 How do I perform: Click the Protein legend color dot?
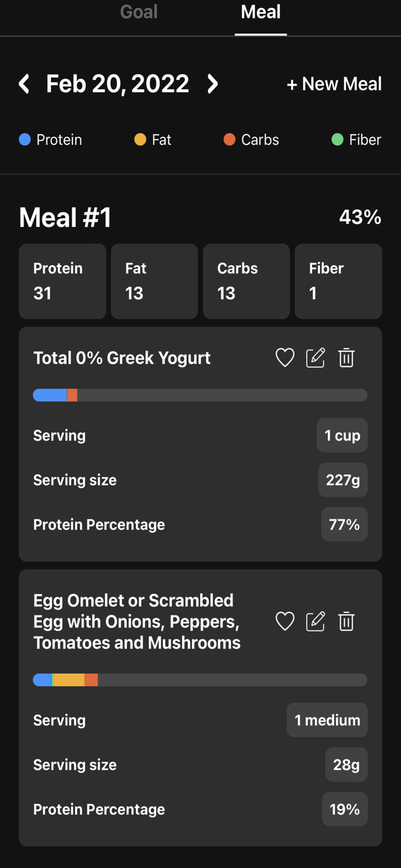coord(23,139)
